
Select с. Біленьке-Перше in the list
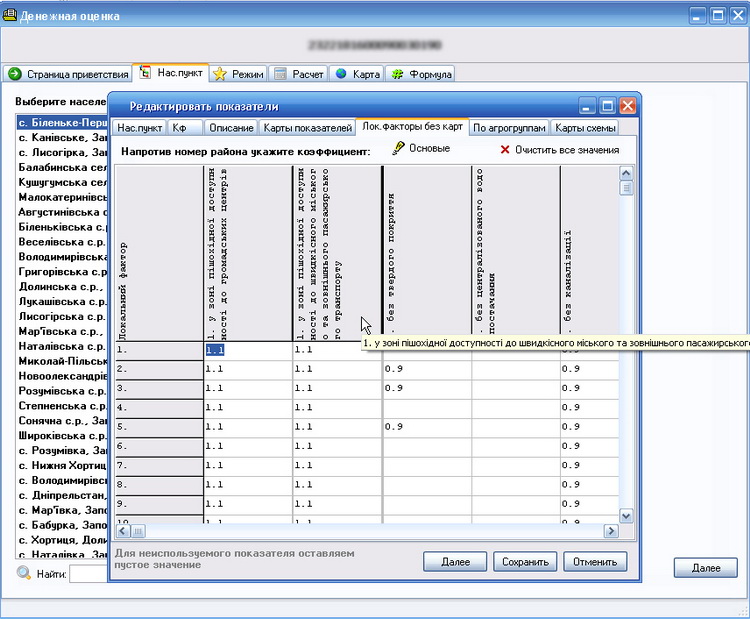point(62,122)
